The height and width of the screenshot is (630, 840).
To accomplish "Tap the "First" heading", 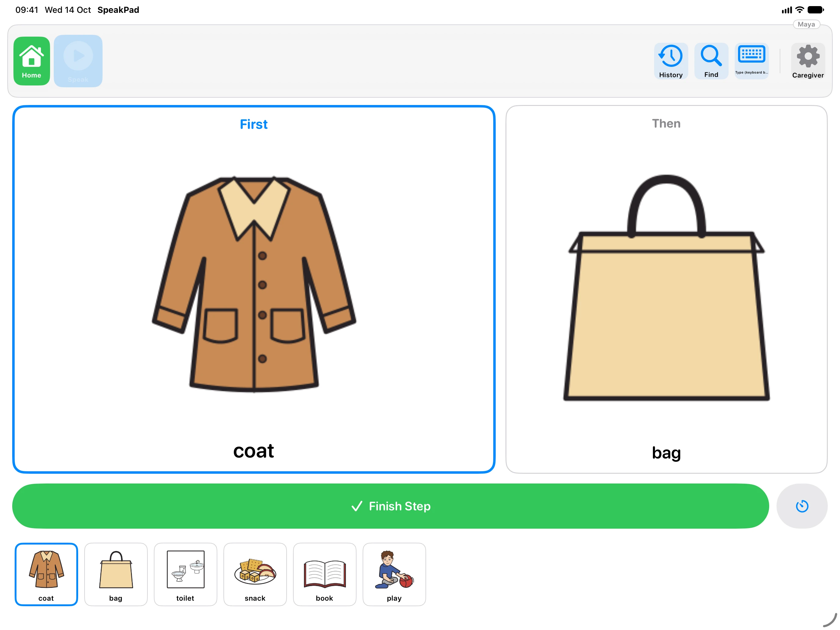I will coord(254,124).
